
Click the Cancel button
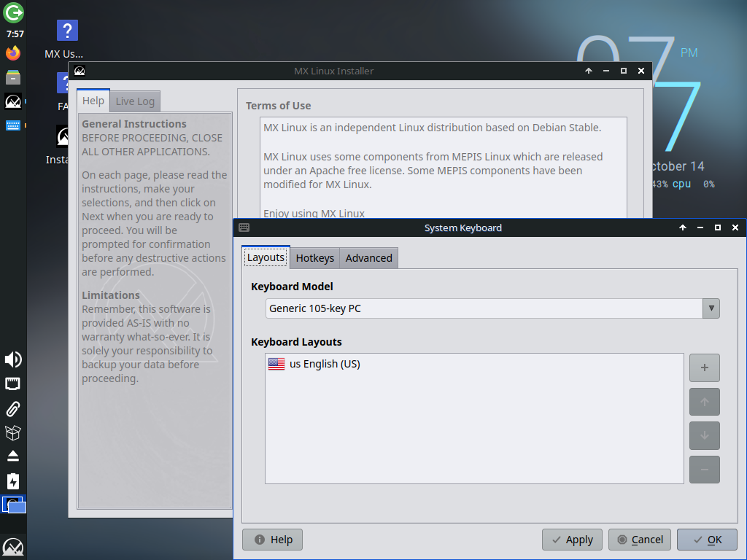coord(640,540)
